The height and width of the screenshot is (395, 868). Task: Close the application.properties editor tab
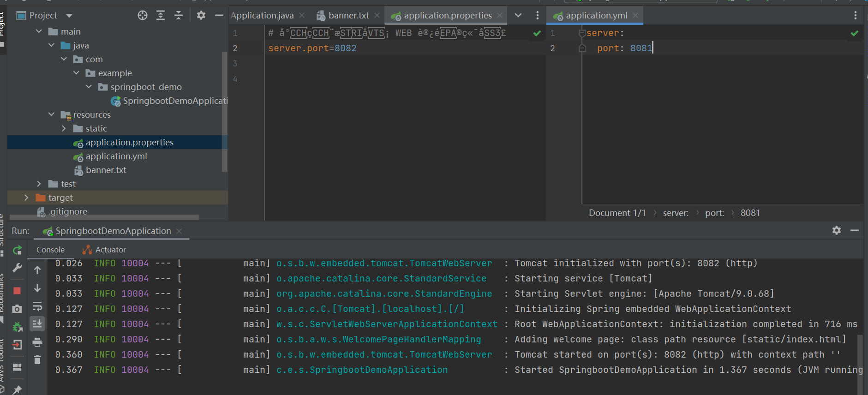[500, 15]
